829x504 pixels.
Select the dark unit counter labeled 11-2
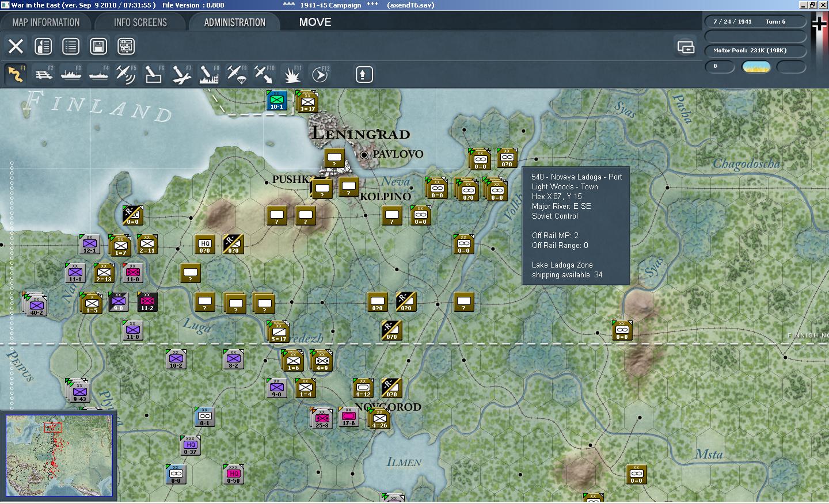(147, 301)
